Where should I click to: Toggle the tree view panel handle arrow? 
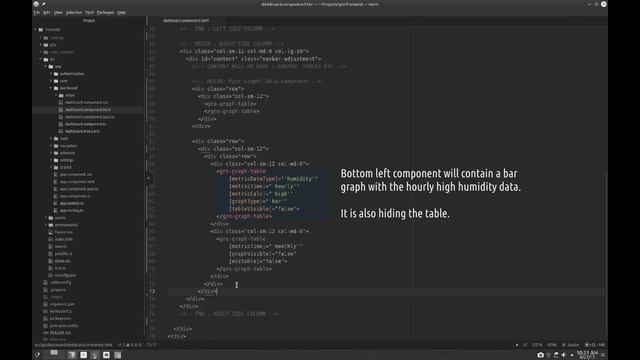click(149, 178)
